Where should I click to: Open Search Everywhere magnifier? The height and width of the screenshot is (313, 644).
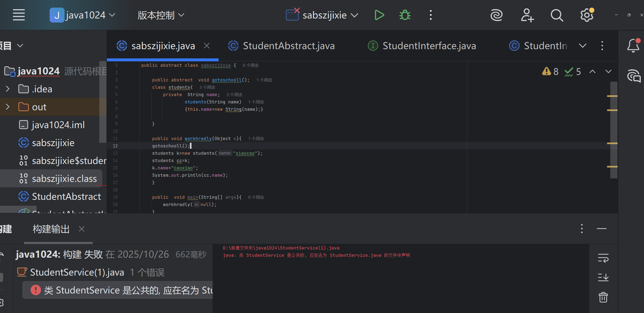557,15
